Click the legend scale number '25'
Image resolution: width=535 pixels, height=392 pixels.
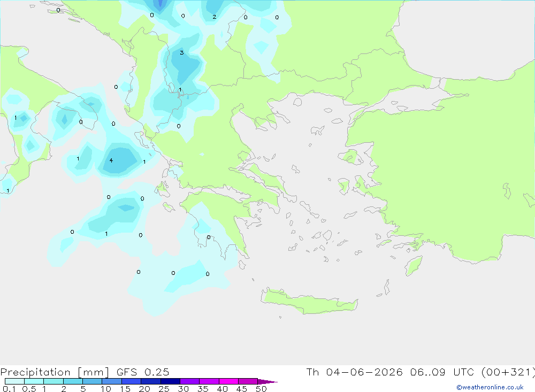[x=164, y=389]
